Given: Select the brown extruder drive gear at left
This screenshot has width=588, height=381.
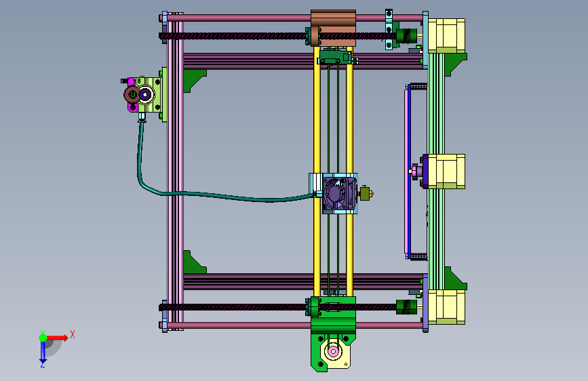Looking at the screenshot, I should coord(132,94).
